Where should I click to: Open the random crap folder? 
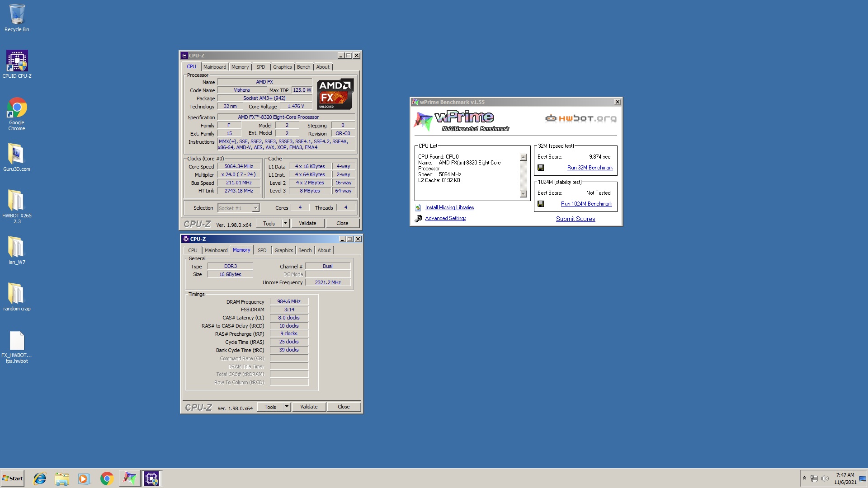pos(17,297)
